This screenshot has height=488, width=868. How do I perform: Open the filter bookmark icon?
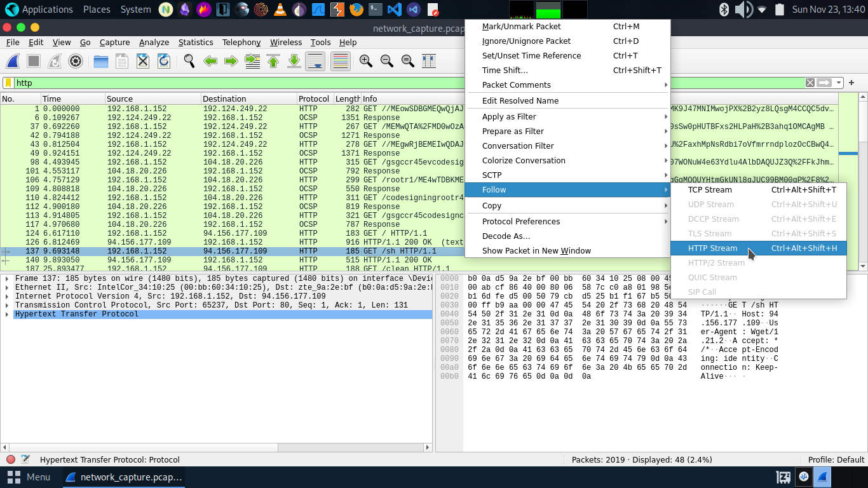pos(8,83)
